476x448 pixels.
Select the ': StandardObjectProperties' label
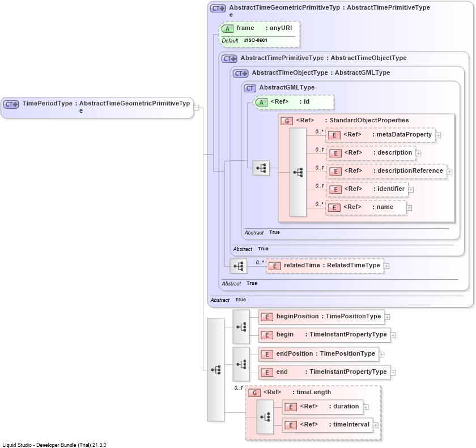tap(367, 121)
